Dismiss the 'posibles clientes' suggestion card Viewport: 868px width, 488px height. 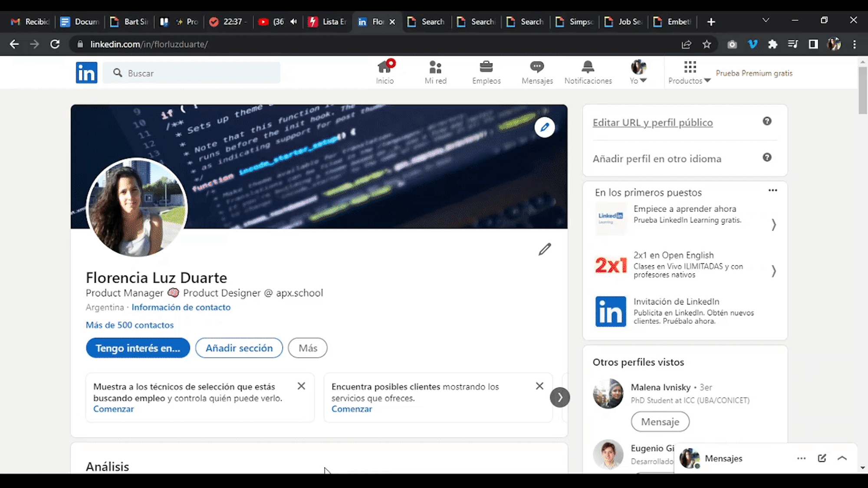point(539,386)
